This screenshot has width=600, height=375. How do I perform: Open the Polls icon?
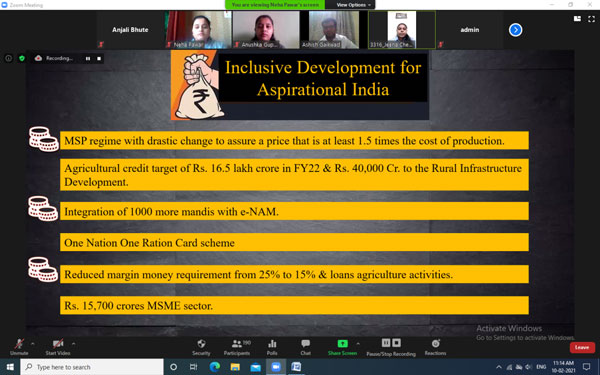pos(272,347)
